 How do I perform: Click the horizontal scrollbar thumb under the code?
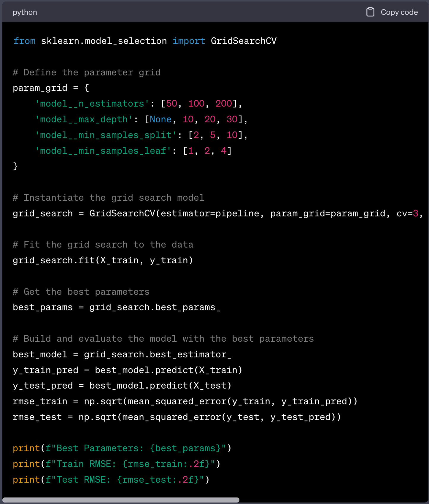click(121, 500)
